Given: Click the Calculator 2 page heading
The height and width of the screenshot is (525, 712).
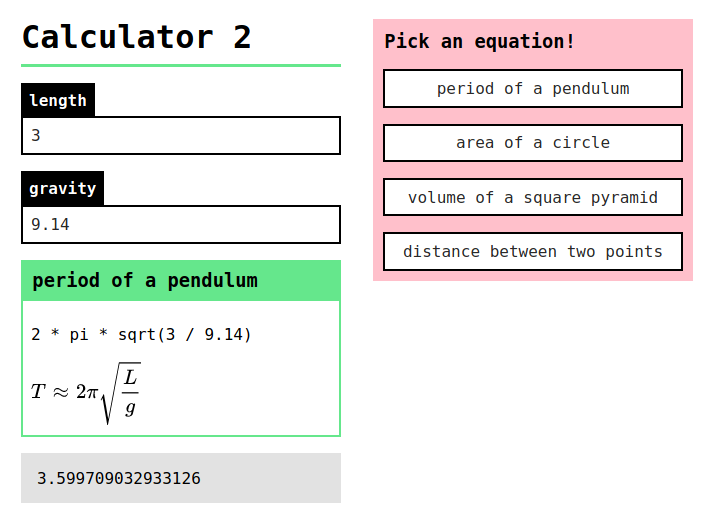Looking at the screenshot, I should pyautogui.click(x=136, y=37).
